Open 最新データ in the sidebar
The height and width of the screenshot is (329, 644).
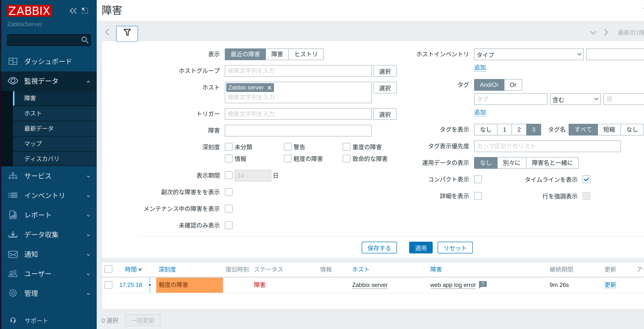click(39, 128)
